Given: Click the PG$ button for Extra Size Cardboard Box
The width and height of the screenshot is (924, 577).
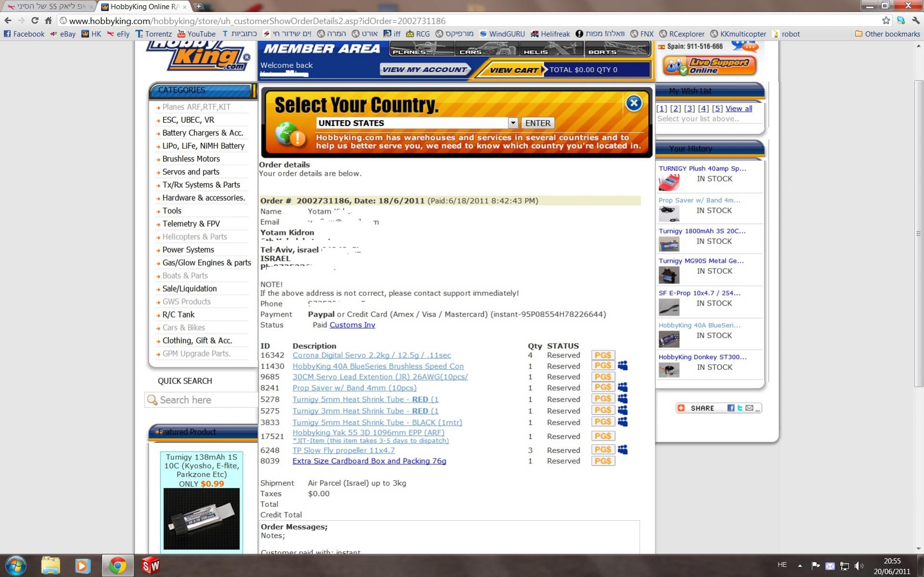Looking at the screenshot, I should click(603, 461).
